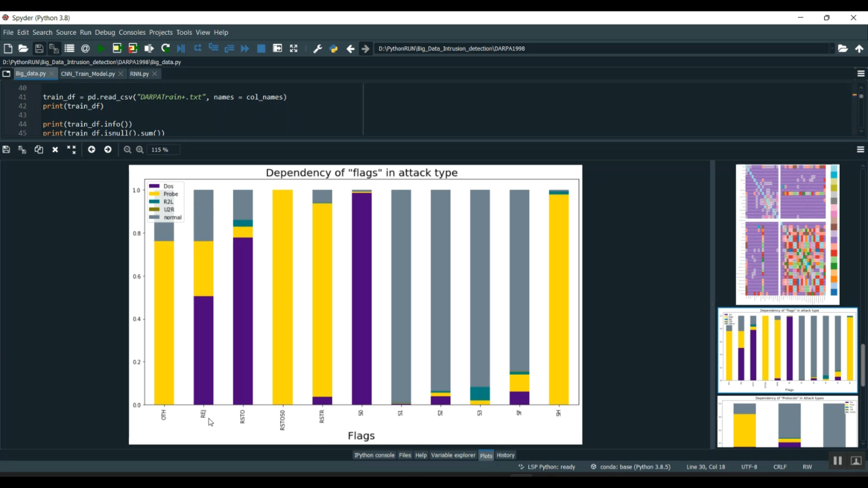The width and height of the screenshot is (868, 488).
Task: Copy the plot to clipboard
Action: point(39,150)
